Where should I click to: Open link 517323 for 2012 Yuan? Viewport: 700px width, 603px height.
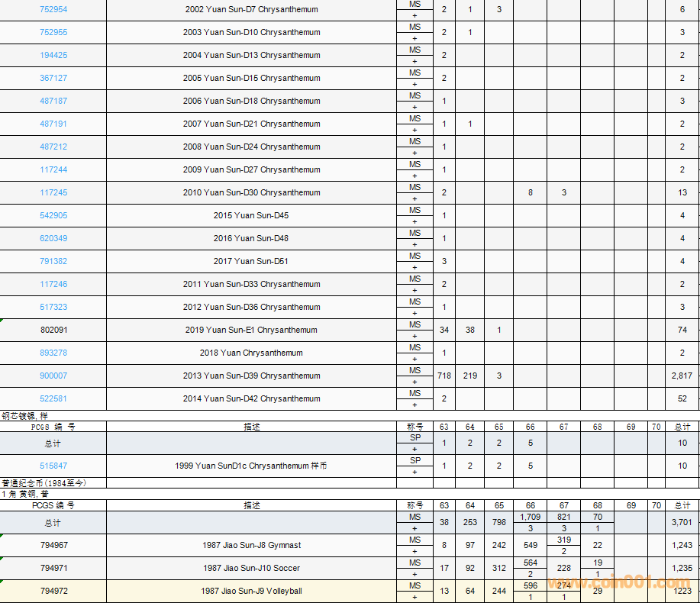point(53,307)
